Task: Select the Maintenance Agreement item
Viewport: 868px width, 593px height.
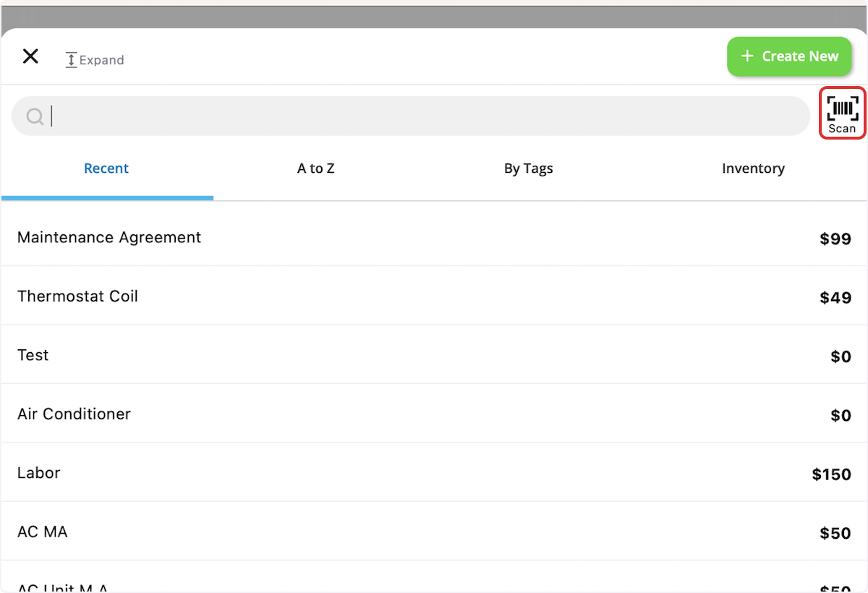Action: pyautogui.click(x=434, y=237)
